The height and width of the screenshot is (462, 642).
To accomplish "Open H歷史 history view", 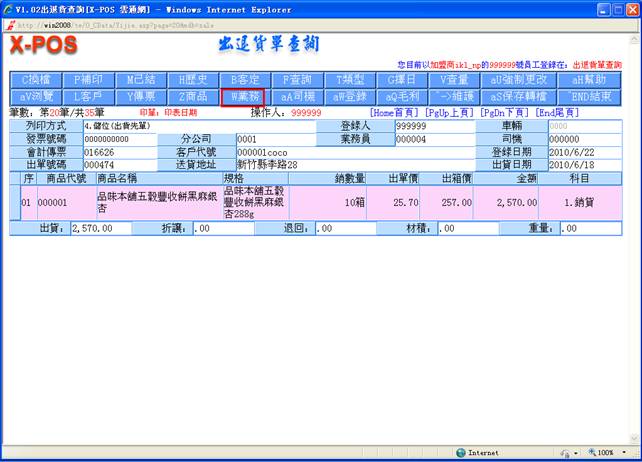I will point(192,79).
